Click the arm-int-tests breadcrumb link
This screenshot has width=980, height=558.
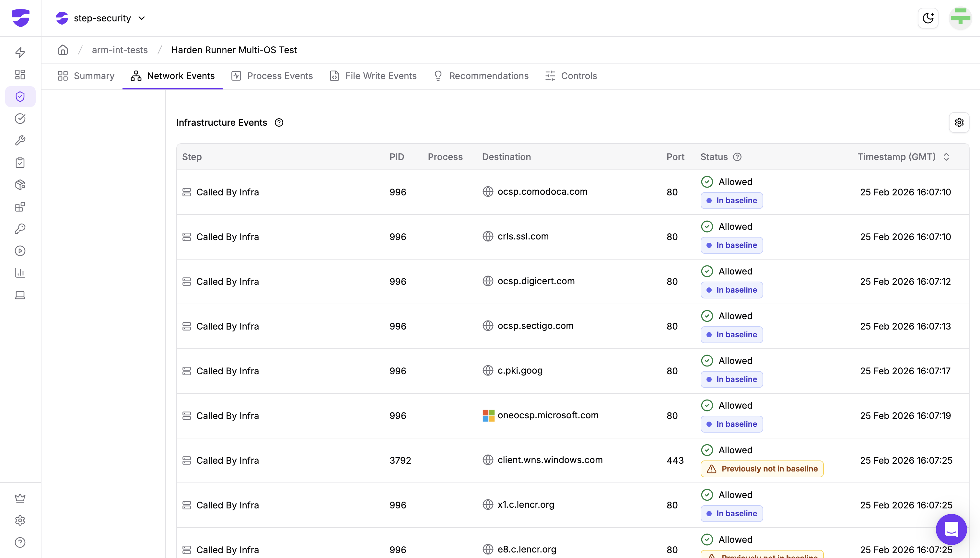(x=120, y=50)
